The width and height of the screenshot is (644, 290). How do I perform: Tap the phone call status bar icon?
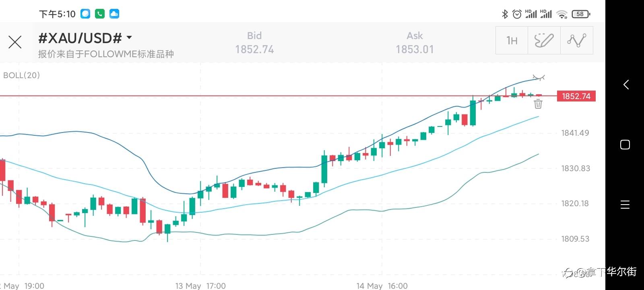[99, 14]
